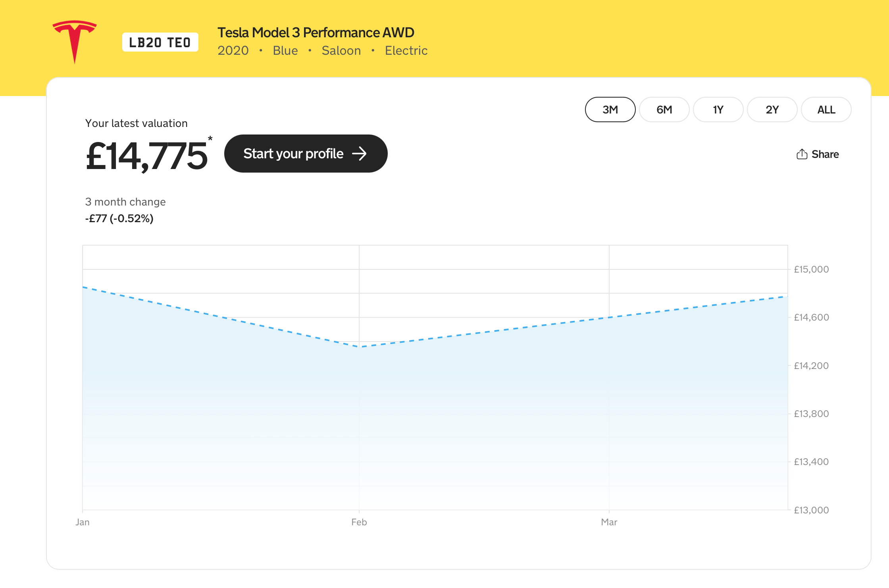Click the -£77 (-0.52%) change value
Image resolution: width=889 pixels, height=588 pixels.
pyautogui.click(x=119, y=218)
